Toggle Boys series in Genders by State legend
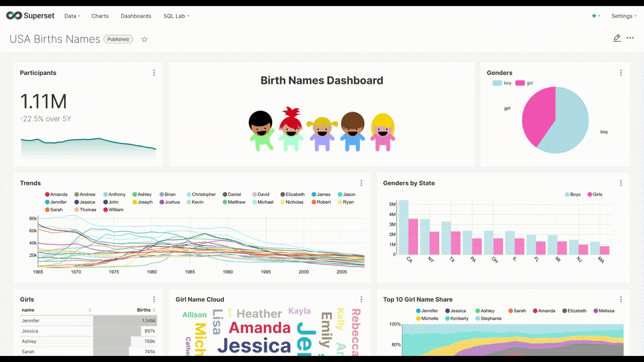Screen dimensions: 644x362 (573, 195)
